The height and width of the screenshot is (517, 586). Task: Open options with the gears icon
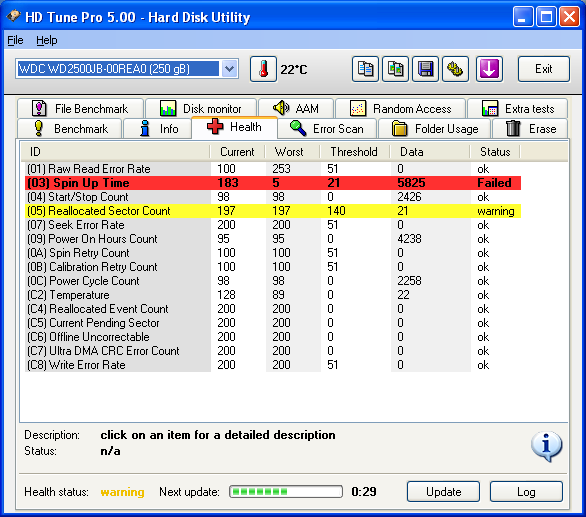coord(455,69)
